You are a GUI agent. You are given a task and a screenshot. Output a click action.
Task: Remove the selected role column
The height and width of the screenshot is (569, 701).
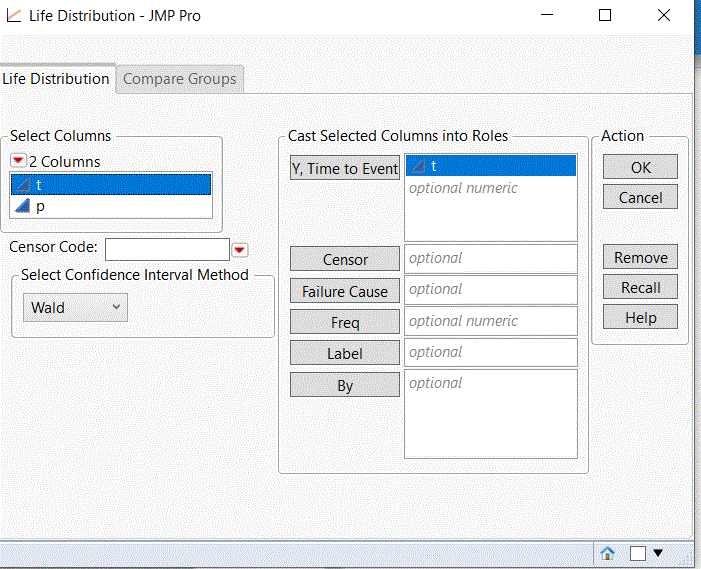(x=640, y=257)
